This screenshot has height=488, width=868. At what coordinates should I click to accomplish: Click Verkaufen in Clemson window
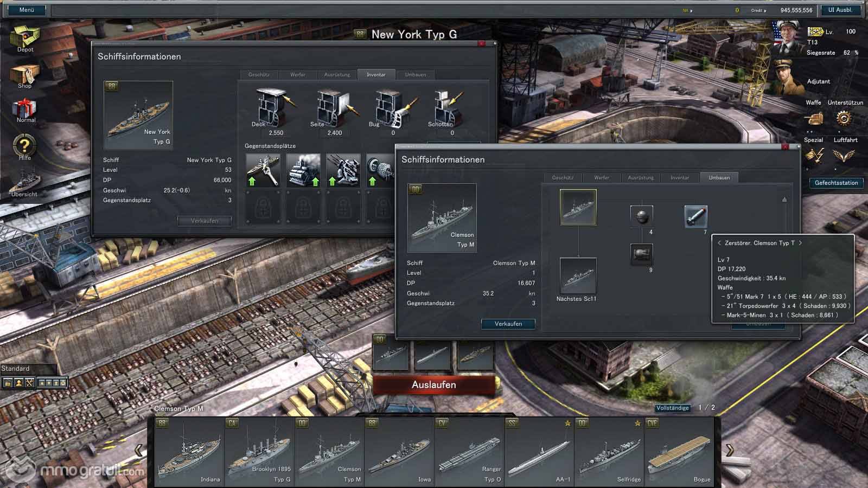click(x=508, y=324)
